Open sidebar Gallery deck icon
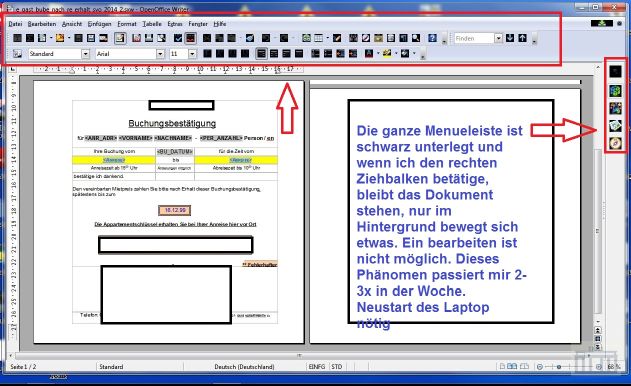The image size is (631, 386). 615,126
